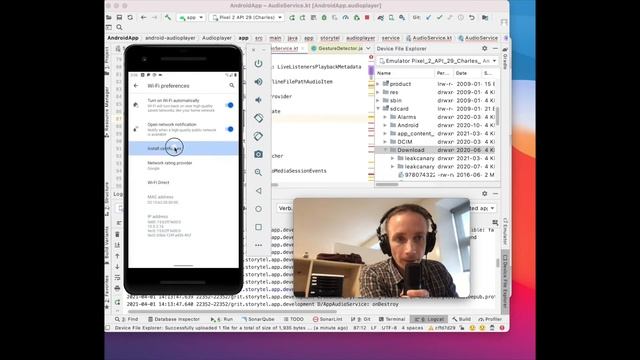Collapse the Download folder
This screenshot has width=640, height=360.
[385, 150]
